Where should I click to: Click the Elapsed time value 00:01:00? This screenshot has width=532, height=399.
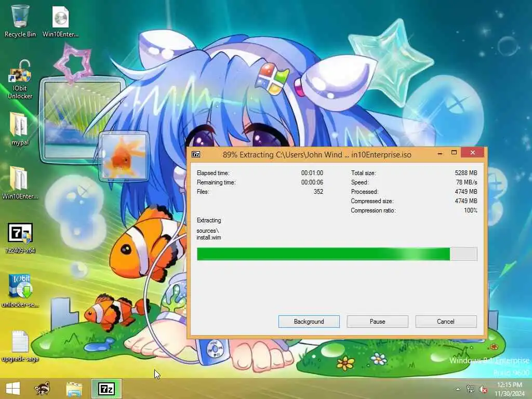click(x=312, y=172)
